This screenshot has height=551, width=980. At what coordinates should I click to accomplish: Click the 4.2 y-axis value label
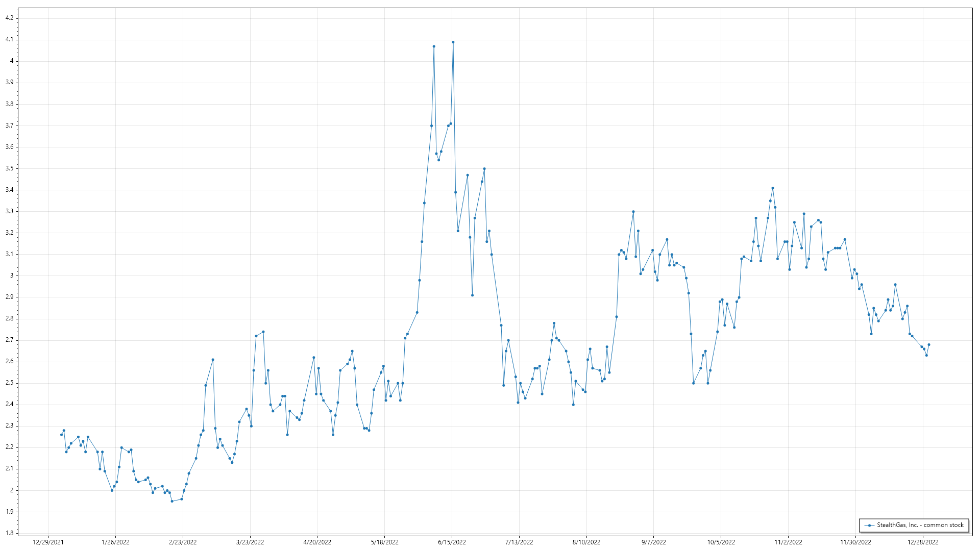click(9, 18)
